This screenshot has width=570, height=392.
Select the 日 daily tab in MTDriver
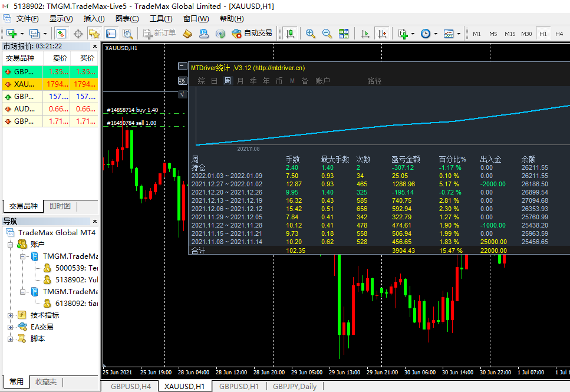[x=215, y=81]
